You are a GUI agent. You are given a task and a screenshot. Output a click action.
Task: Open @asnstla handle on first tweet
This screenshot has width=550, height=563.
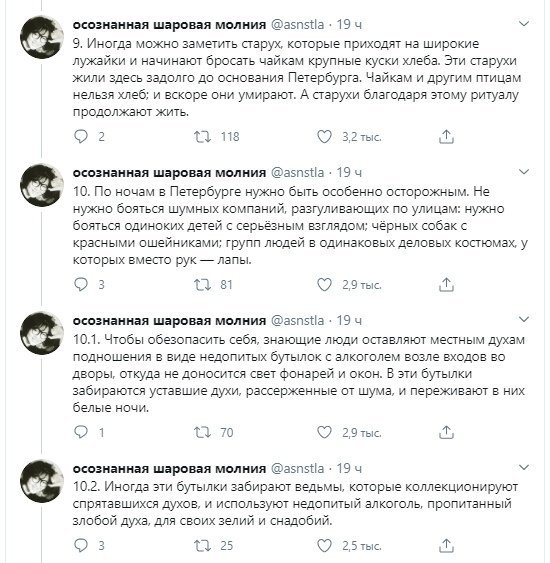tap(297, 24)
